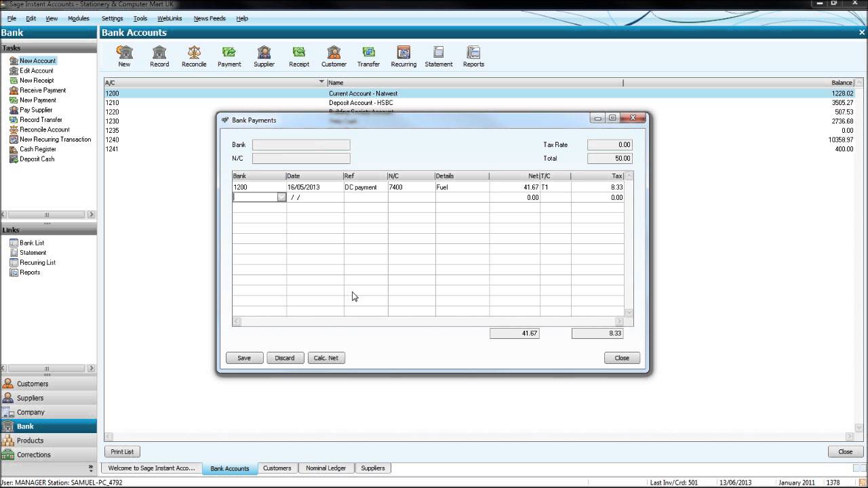Open the File menu
Viewport: 868px width, 488px height.
(12, 18)
